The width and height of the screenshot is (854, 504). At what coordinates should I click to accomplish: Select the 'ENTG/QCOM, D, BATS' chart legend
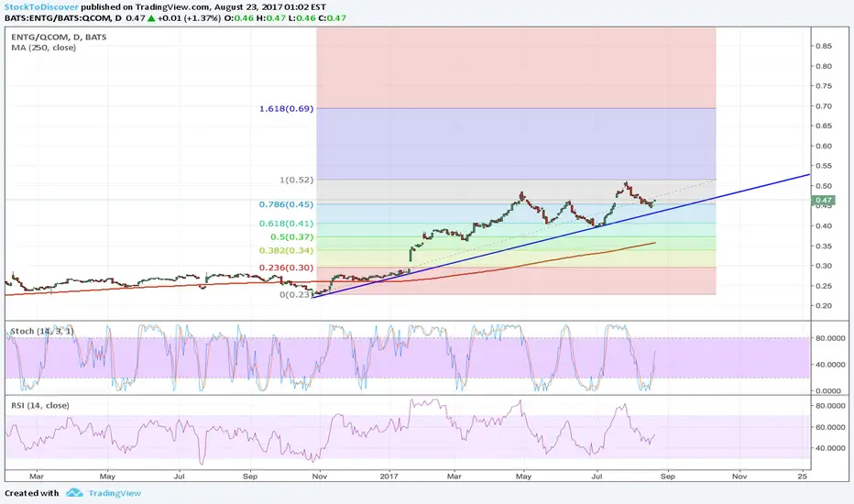[x=59, y=37]
